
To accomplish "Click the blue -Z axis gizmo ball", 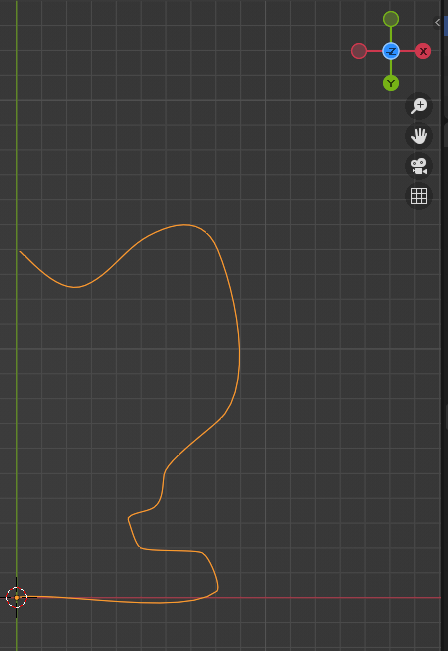I will 391,51.
